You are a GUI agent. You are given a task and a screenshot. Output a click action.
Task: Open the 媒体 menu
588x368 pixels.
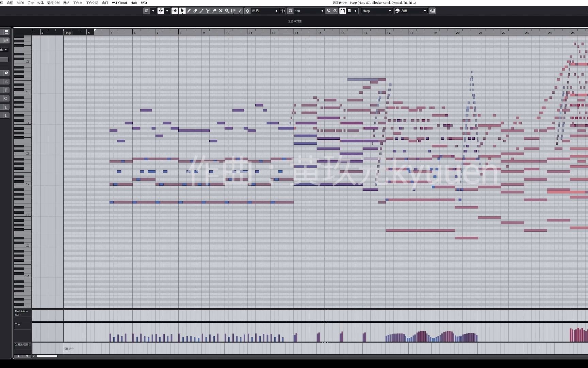coord(40,3)
